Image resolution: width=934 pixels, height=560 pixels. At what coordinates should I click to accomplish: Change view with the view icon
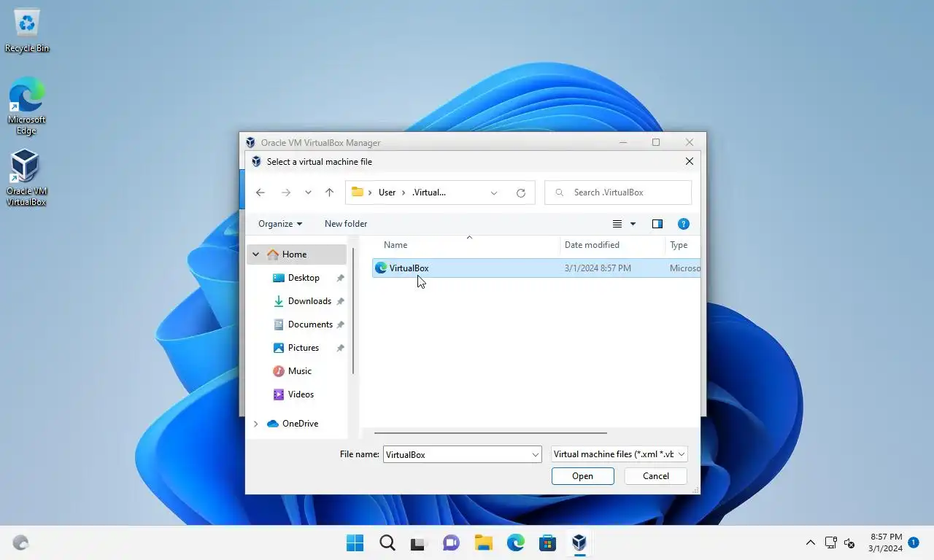tap(617, 224)
